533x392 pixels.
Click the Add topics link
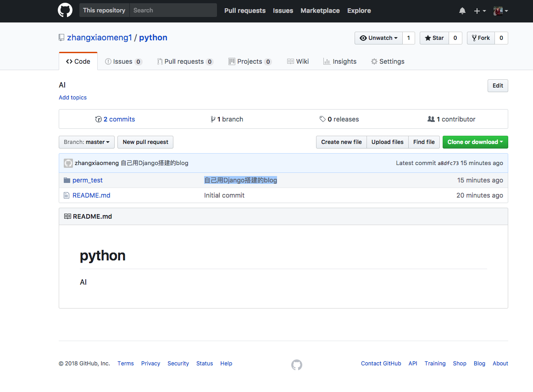pyautogui.click(x=73, y=98)
